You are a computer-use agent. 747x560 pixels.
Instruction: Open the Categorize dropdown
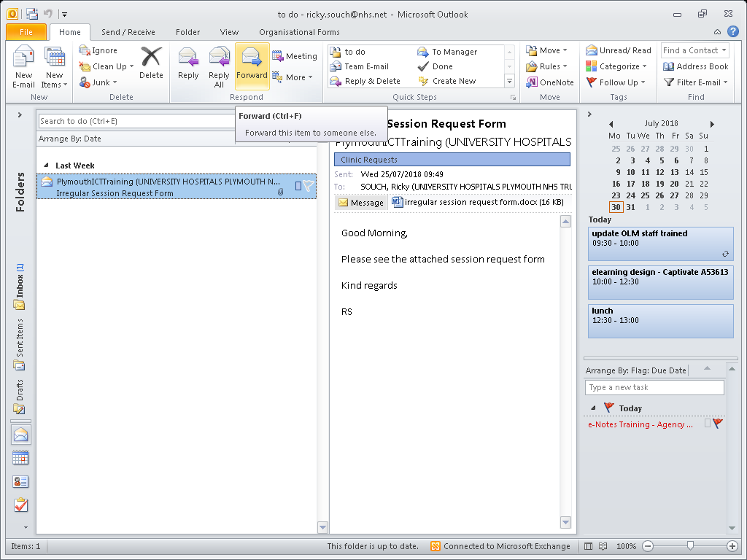[x=616, y=66]
